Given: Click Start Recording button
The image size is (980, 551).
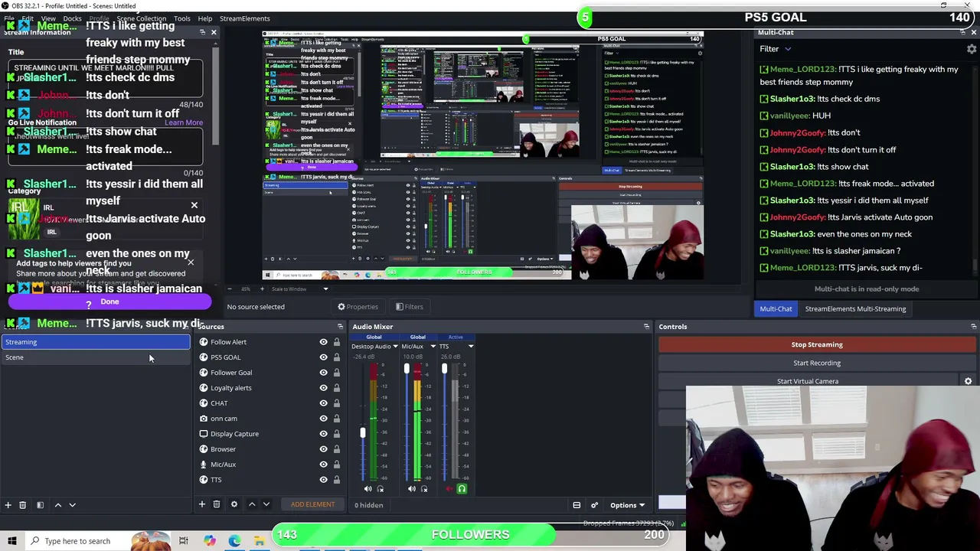Looking at the screenshot, I should [817, 363].
